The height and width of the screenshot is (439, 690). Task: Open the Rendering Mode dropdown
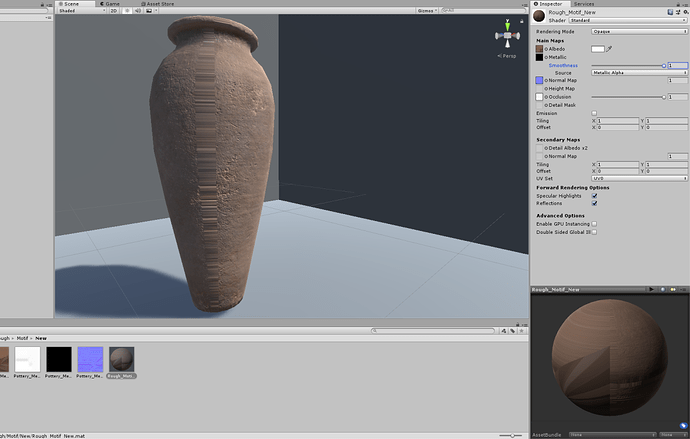pos(638,31)
